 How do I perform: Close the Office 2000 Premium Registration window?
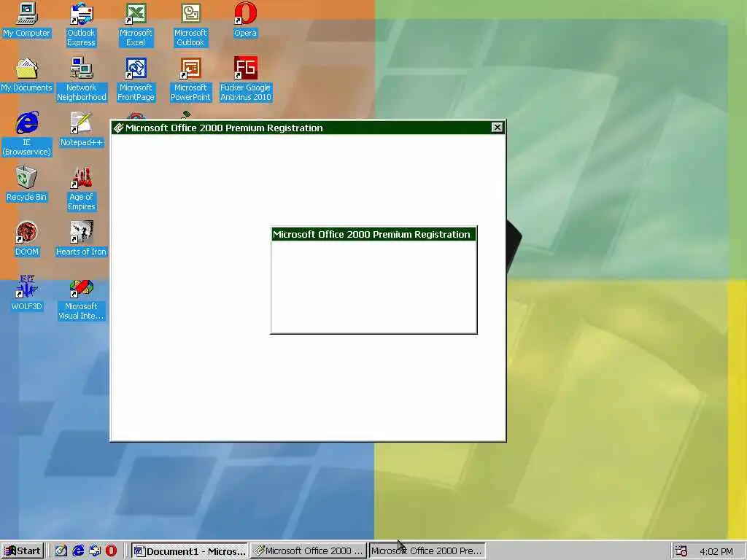pos(497,127)
